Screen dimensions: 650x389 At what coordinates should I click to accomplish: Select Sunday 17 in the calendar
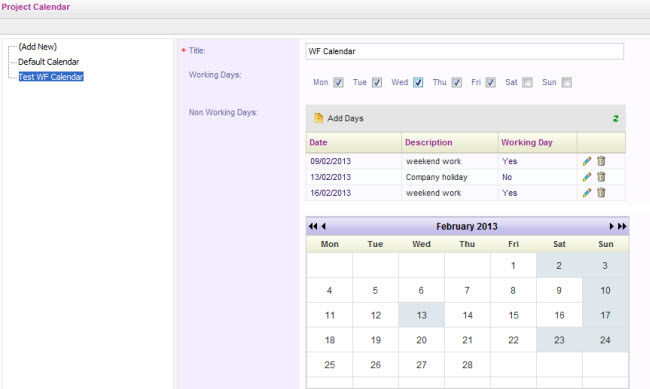(x=605, y=315)
